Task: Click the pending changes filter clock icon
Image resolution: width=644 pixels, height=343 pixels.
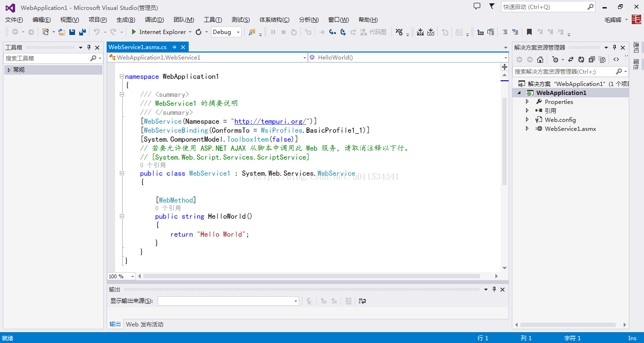Action: pyautogui.click(x=555, y=60)
